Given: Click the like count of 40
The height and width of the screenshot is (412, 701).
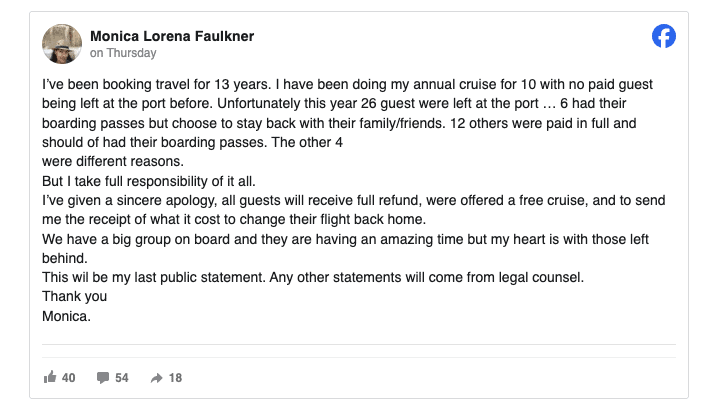Looking at the screenshot, I should click(x=68, y=378).
